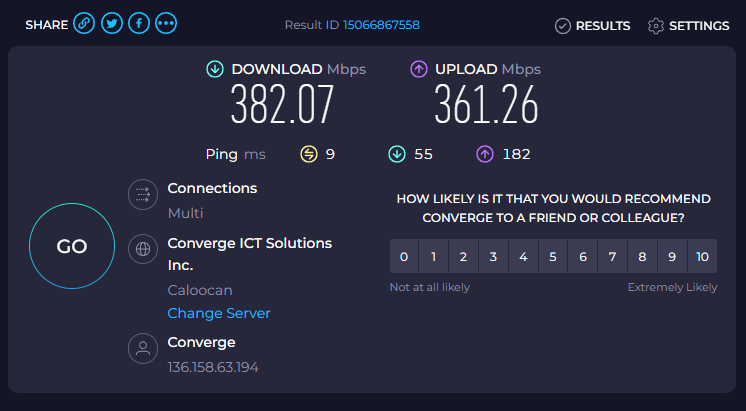Rate recommendation as 6
746x411 pixels.
583,256
